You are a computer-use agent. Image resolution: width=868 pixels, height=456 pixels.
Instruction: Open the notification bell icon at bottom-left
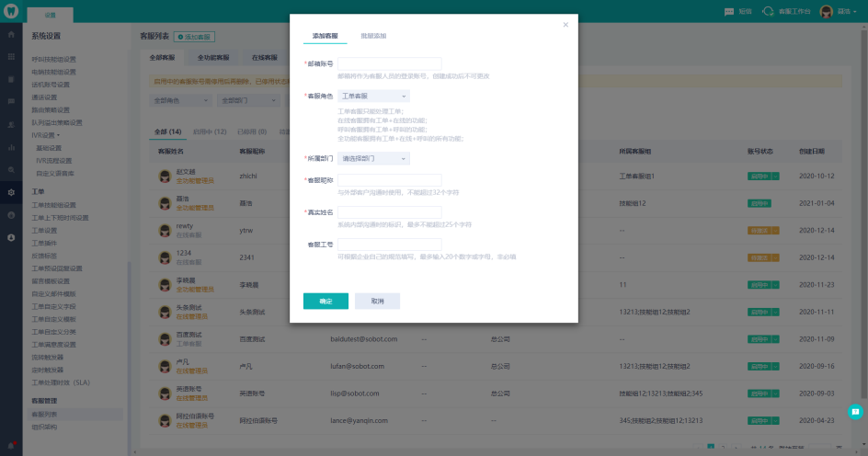point(11,446)
